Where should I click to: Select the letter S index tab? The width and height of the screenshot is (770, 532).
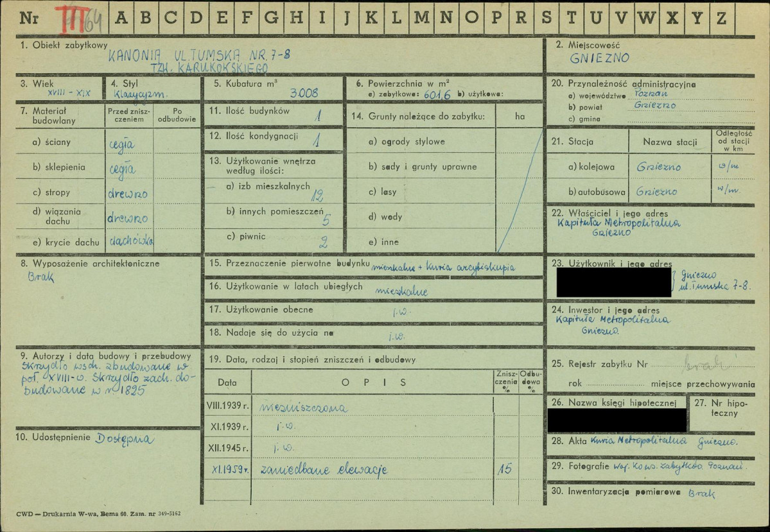(x=546, y=18)
